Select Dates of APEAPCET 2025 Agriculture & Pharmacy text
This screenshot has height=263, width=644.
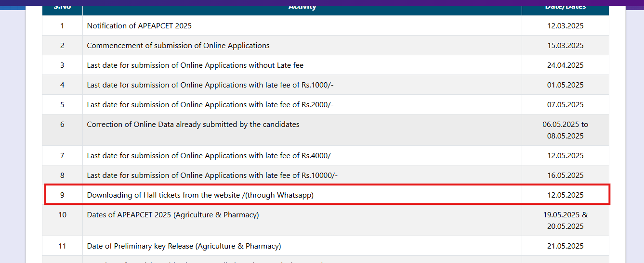click(x=173, y=215)
